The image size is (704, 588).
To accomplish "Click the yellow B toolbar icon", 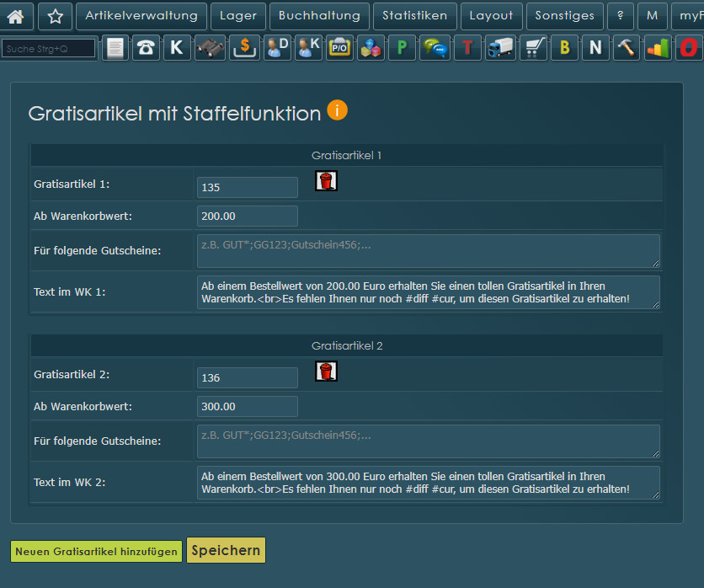I will click(x=565, y=48).
